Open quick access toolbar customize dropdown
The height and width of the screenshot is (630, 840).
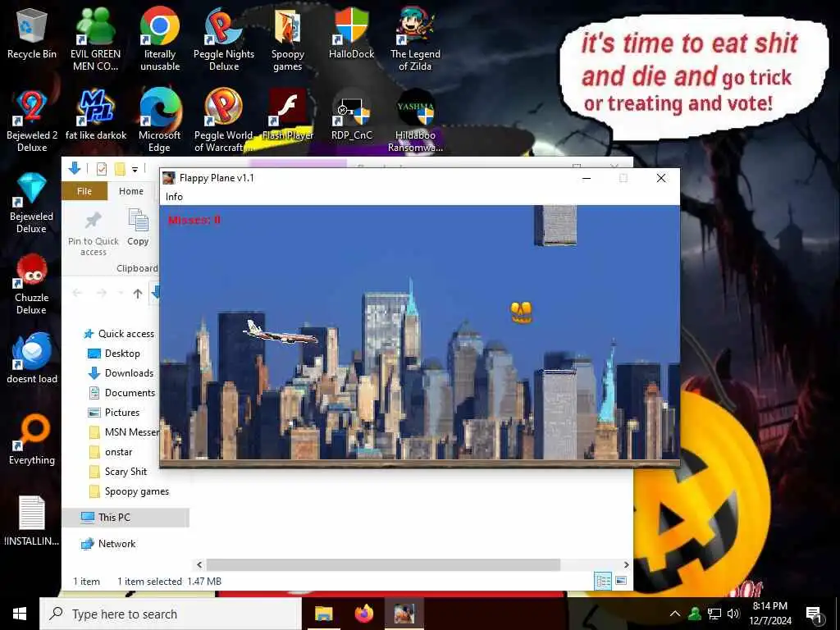pyautogui.click(x=135, y=170)
